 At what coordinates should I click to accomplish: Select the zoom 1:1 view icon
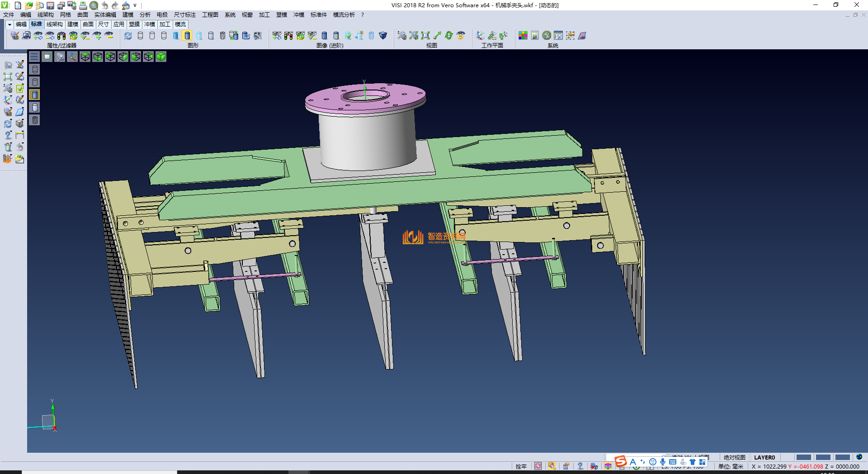coord(425,35)
